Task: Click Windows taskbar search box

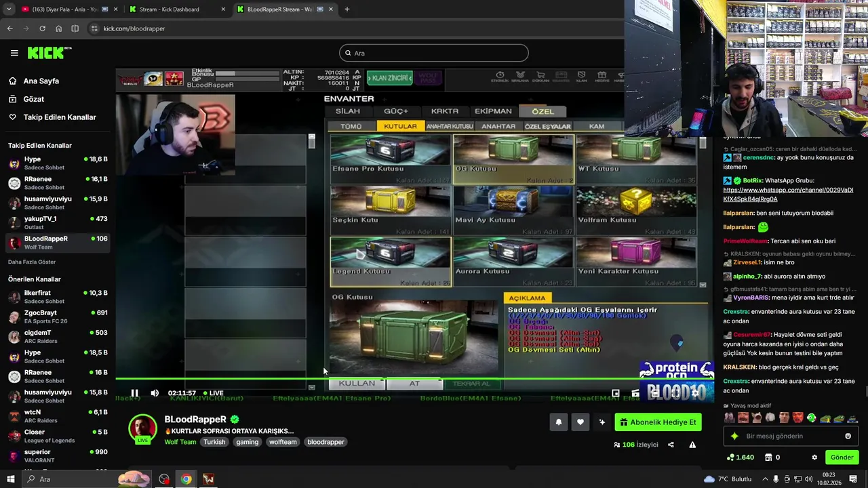Action: [85, 479]
